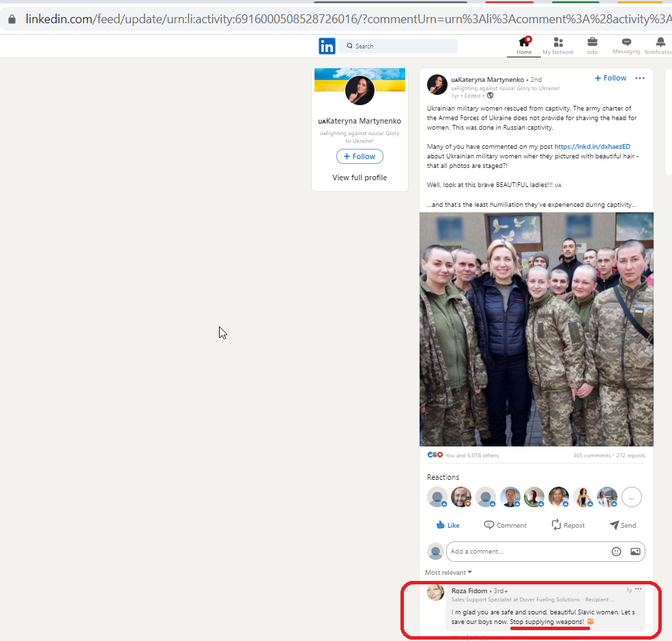Click the Repost button
This screenshot has width=672, height=641.
coord(568,525)
